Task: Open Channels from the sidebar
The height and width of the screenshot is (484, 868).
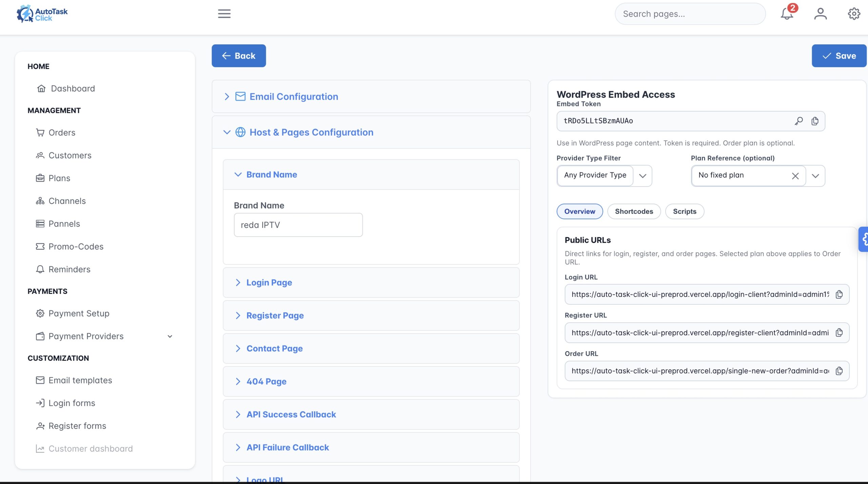Action: [x=61, y=201]
